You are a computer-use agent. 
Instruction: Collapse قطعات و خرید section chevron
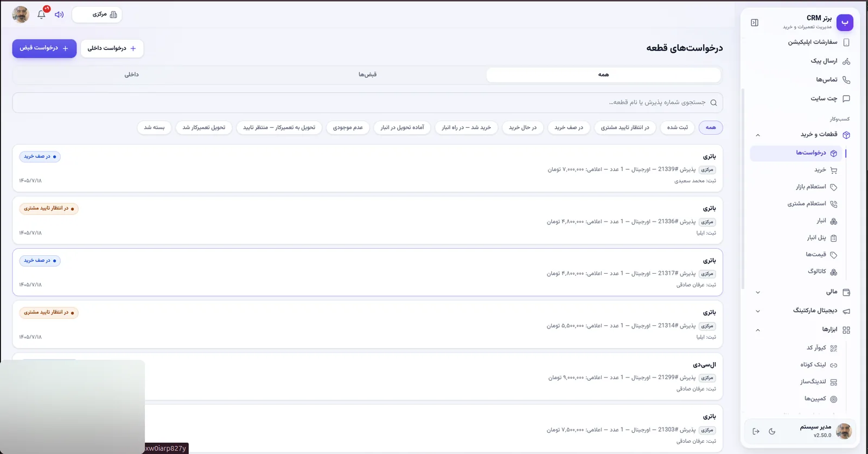pyautogui.click(x=758, y=135)
